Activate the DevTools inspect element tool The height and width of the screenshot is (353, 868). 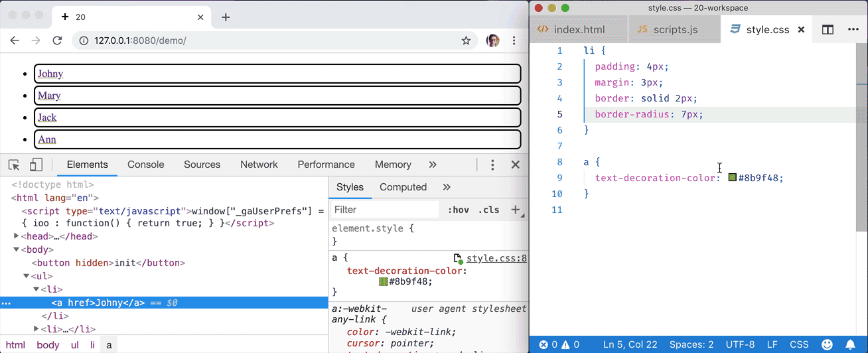click(x=14, y=165)
